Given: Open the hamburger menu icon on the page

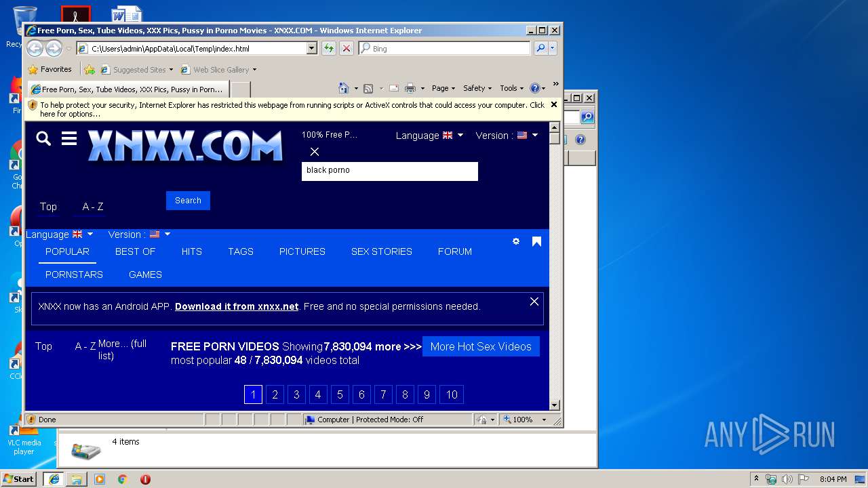Looking at the screenshot, I should click(68, 139).
